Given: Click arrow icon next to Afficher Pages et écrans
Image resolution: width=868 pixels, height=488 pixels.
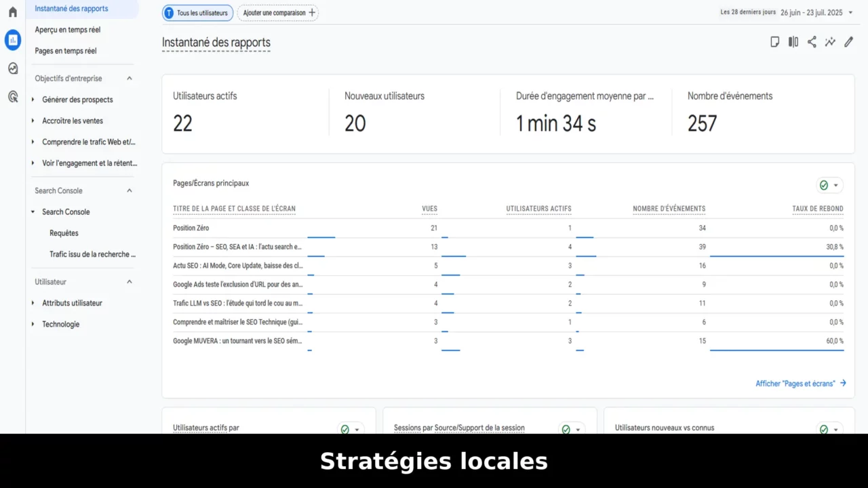Looking at the screenshot, I should (x=843, y=383).
